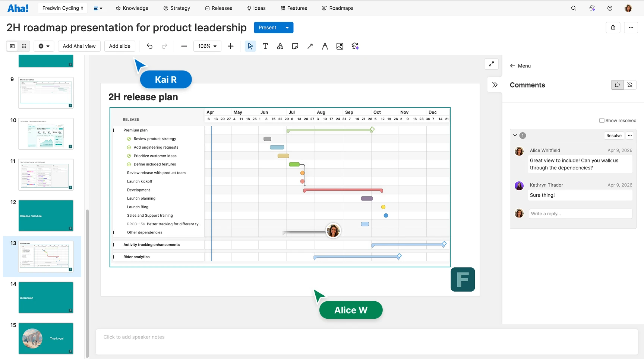Select the Text tool in the toolbar
Viewport: 644px width, 359px height.
pos(265,46)
